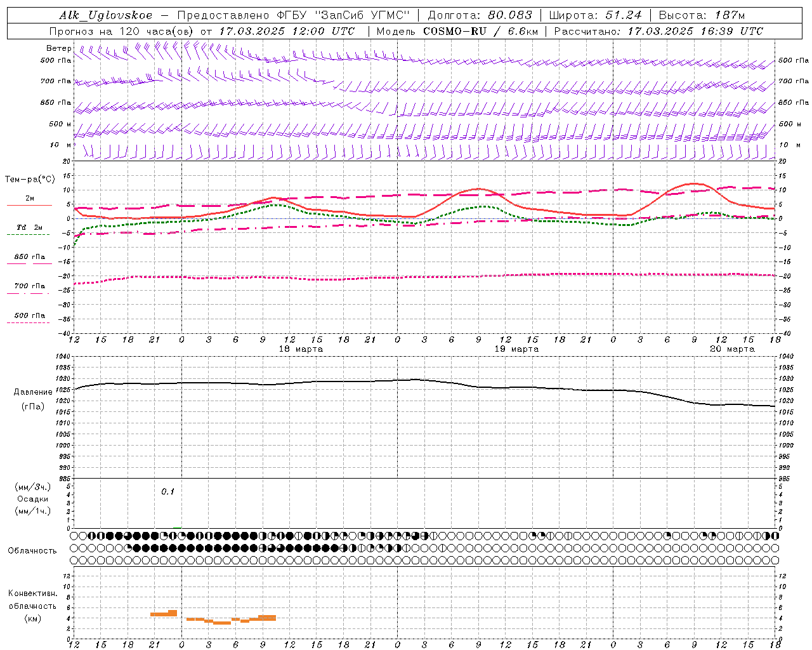Viewport: 812px width, 650px height.
Task: Click the 'Осадки' precipitation label
Action: click(x=33, y=499)
